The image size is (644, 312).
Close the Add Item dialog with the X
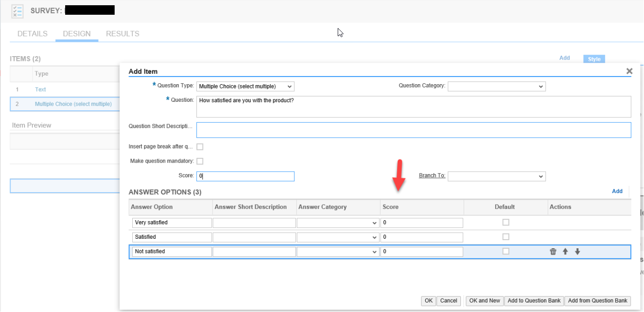[629, 71]
